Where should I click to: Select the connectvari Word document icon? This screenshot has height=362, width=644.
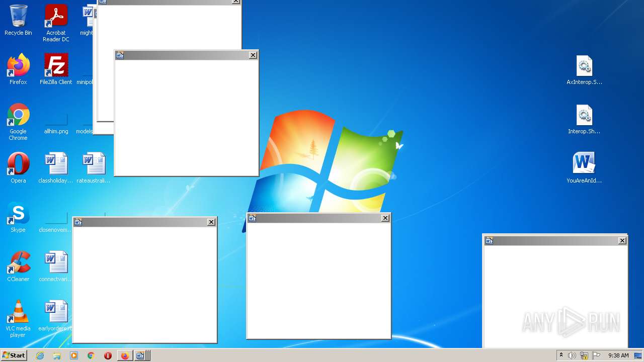click(56, 266)
